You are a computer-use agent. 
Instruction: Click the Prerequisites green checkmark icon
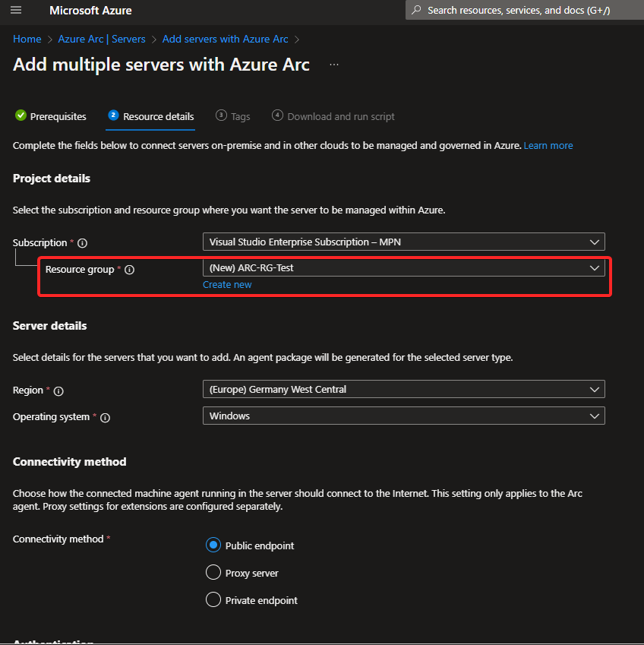click(x=21, y=115)
